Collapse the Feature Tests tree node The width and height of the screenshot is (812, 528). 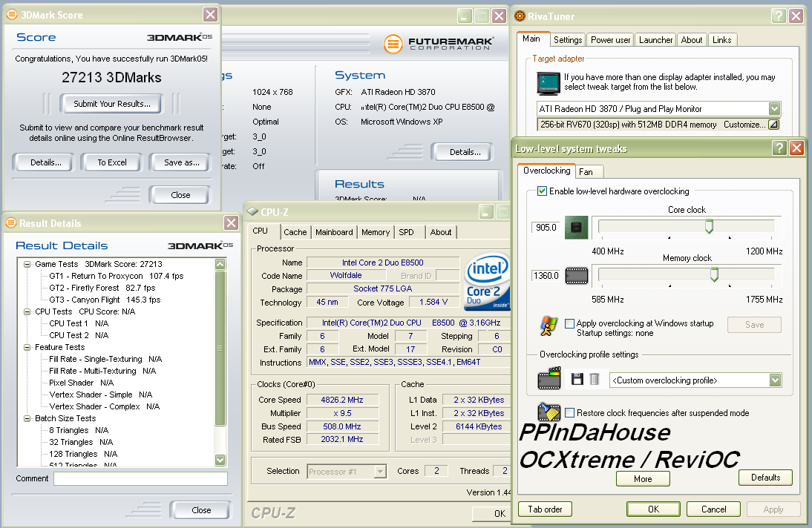tap(27, 347)
